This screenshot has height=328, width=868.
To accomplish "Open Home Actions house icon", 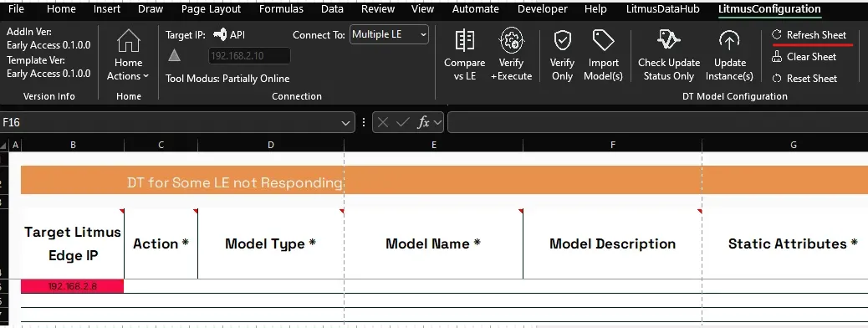I will tap(129, 40).
